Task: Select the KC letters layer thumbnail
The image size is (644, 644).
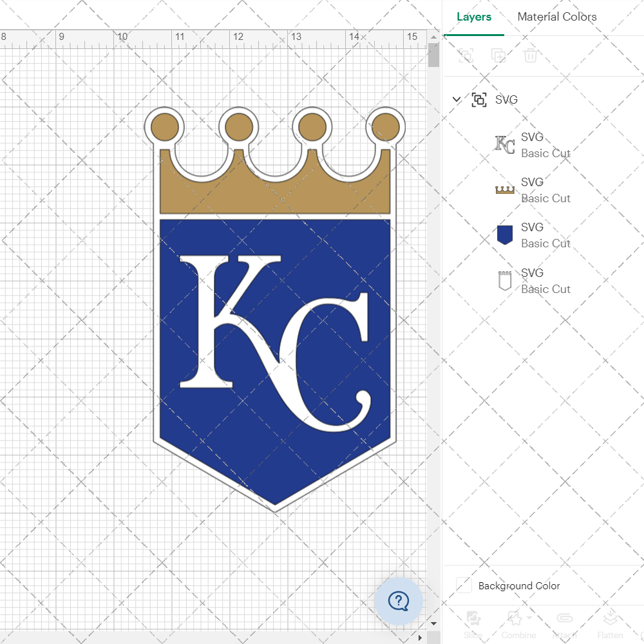Action: pos(505,144)
